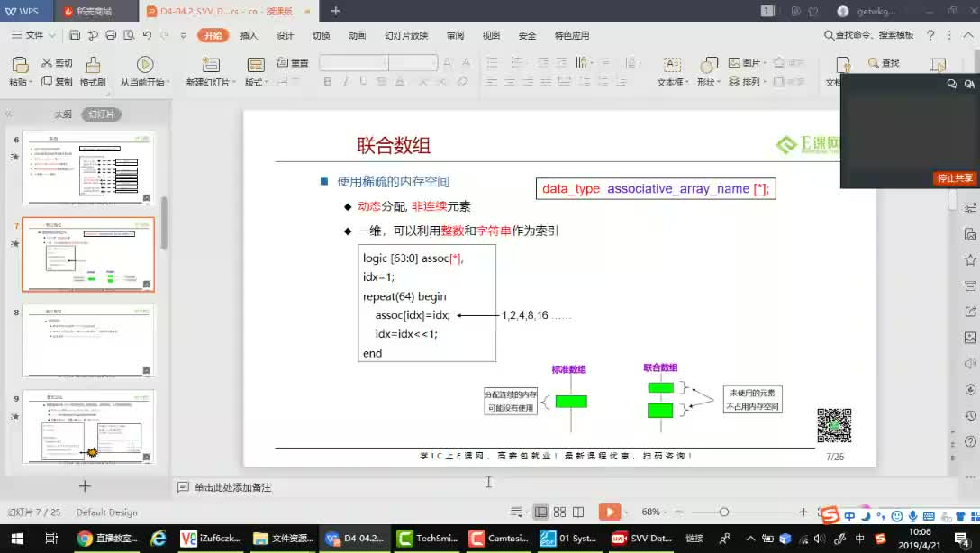
Task: Open the 版式 layout dropdown
Action: 256,82
